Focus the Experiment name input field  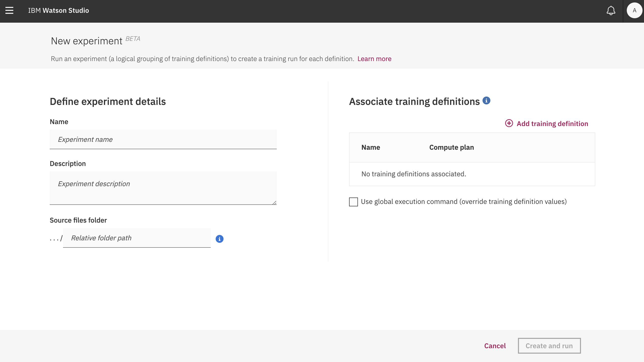[x=163, y=139]
